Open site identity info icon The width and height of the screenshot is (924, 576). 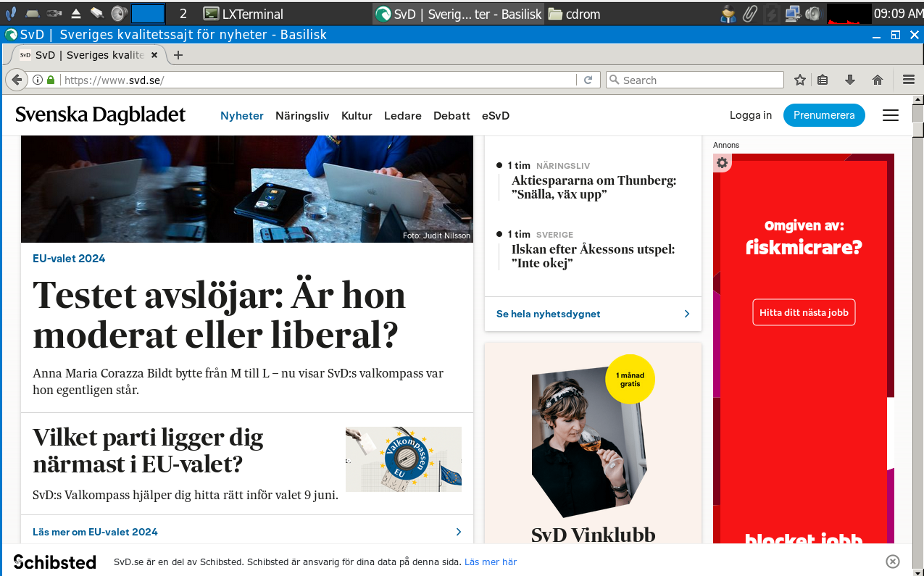click(x=38, y=80)
